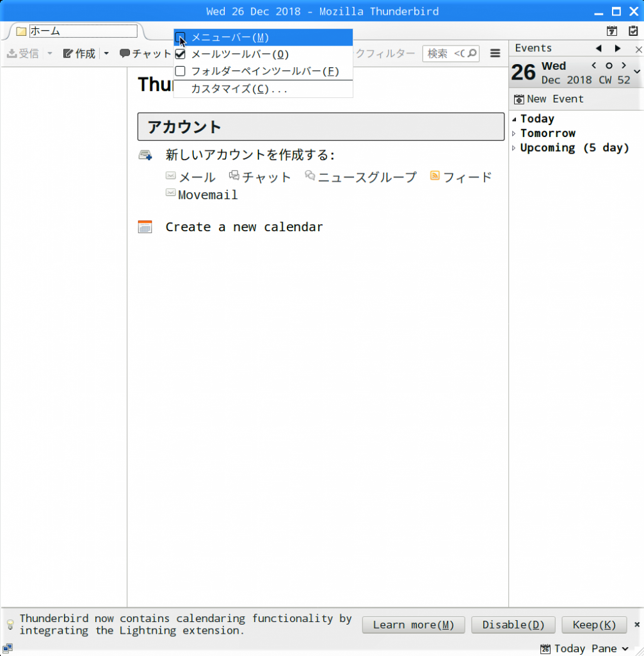
Task: Click the Events pane title
Action: (x=533, y=48)
